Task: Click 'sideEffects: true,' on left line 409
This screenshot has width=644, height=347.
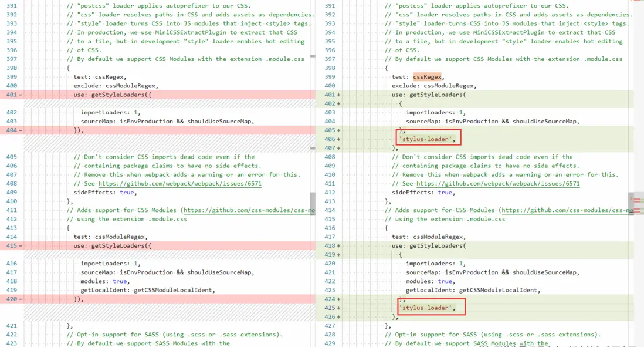Action: (x=105, y=193)
